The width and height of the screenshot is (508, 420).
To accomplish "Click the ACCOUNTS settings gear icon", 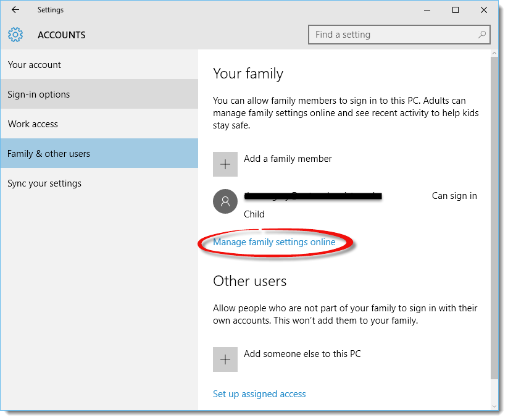I will pyautogui.click(x=15, y=35).
